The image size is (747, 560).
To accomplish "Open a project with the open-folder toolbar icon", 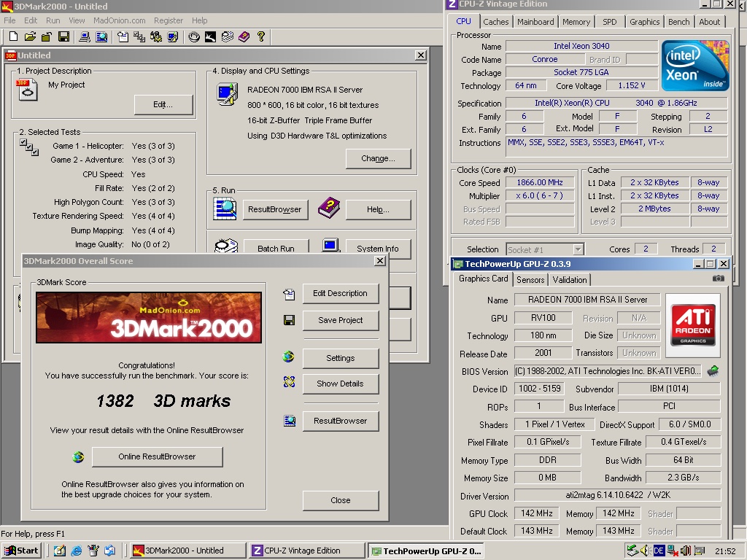I will tap(30, 36).
